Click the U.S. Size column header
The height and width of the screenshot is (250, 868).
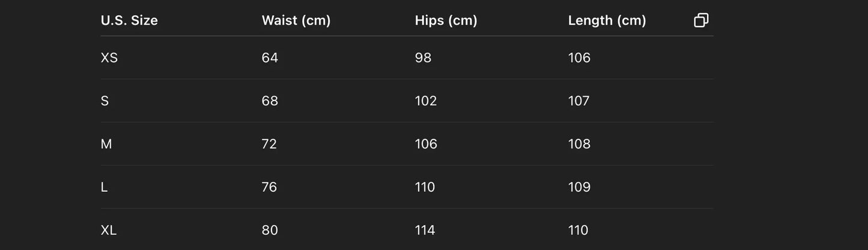tap(129, 20)
